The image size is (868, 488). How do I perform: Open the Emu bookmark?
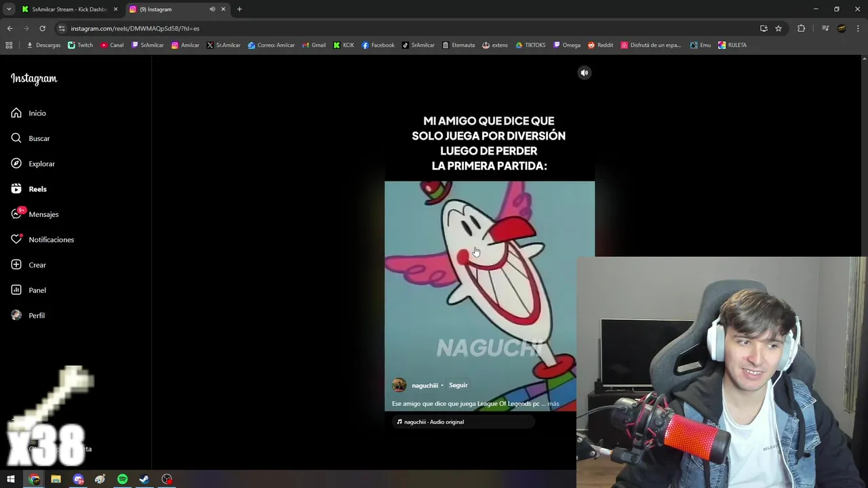(701, 45)
